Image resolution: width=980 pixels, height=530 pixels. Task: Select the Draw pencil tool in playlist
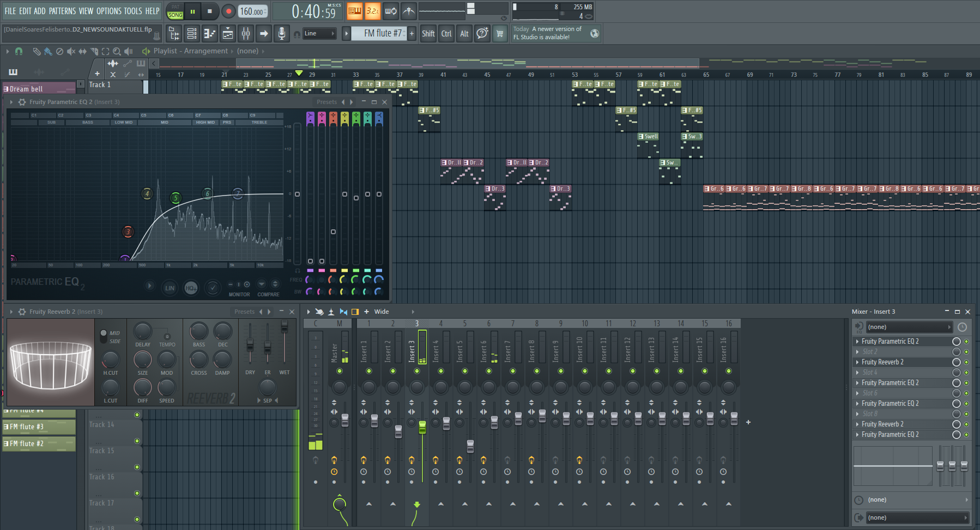tap(37, 51)
